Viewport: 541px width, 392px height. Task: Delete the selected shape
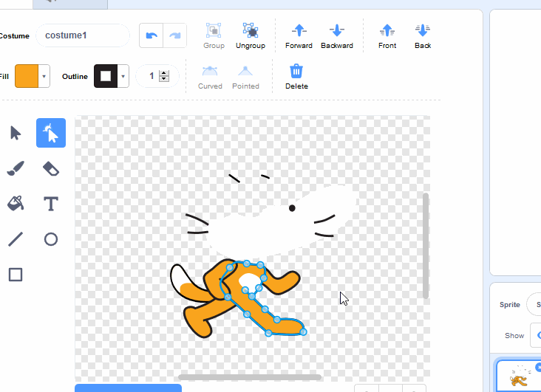pos(296,77)
